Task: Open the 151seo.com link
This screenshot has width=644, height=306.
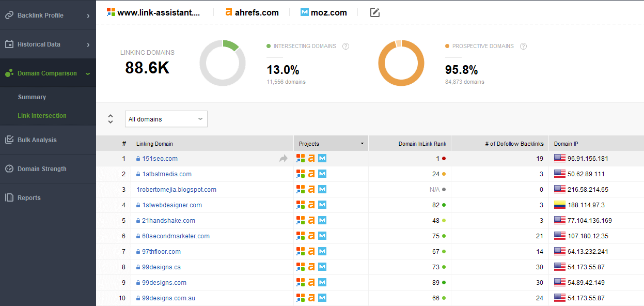Action: point(160,159)
